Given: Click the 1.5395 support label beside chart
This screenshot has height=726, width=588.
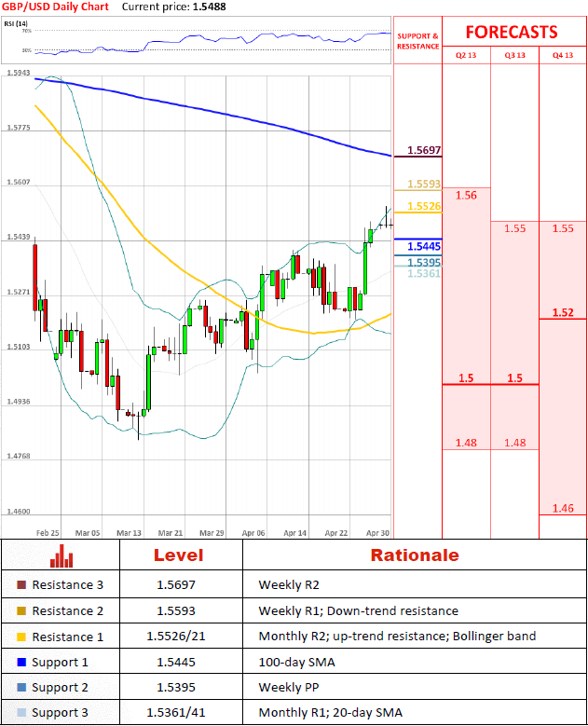Looking at the screenshot, I should [424, 263].
